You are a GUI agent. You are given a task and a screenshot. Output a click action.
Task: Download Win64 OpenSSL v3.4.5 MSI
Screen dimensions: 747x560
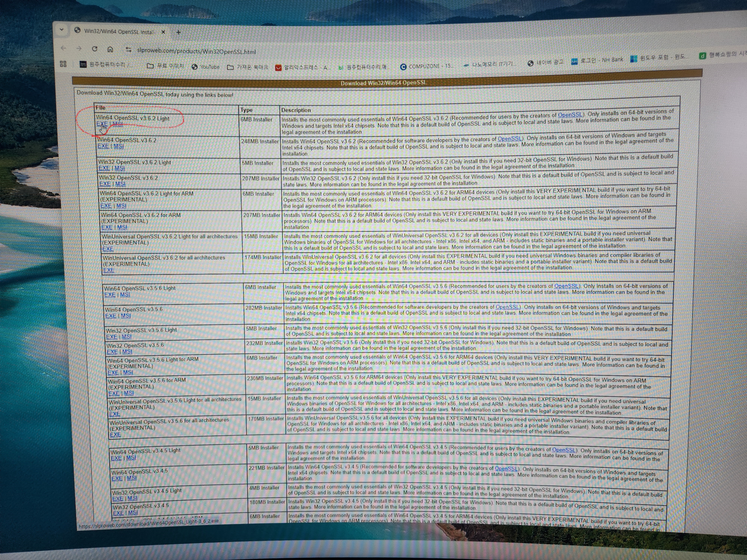coord(132,478)
